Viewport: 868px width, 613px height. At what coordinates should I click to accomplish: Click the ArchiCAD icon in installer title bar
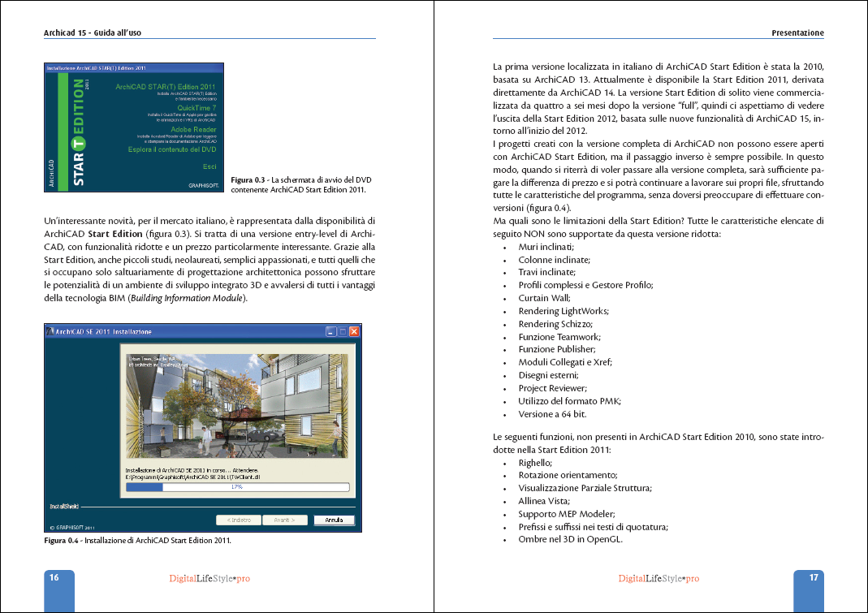tap(51, 331)
